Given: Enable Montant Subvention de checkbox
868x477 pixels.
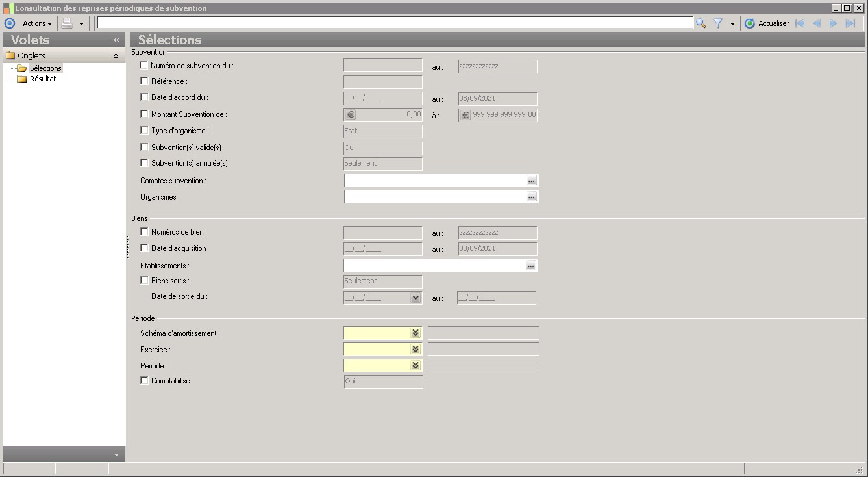Looking at the screenshot, I should pyautogui.click(x=144, y=114).
